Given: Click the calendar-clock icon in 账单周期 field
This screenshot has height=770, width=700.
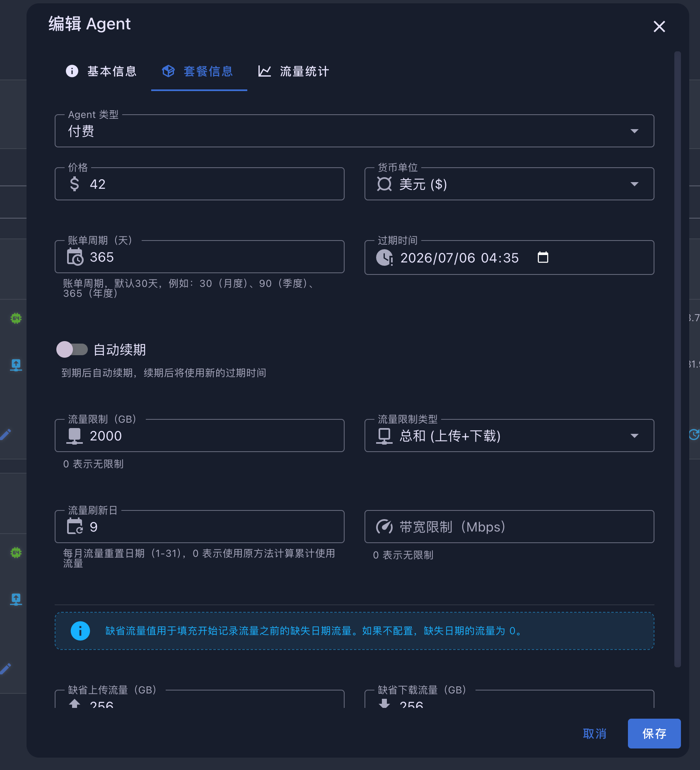Looking at the screenshot, I should point(75,257).
